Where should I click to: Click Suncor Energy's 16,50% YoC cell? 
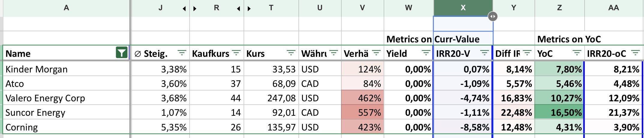pyautogui.click(x=559, y=112)
